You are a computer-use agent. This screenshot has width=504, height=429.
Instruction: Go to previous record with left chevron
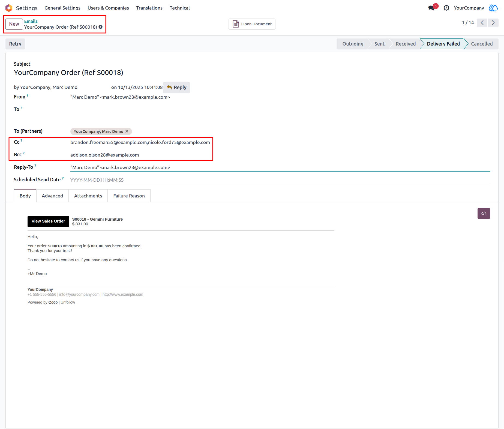(x=482, y=23)
